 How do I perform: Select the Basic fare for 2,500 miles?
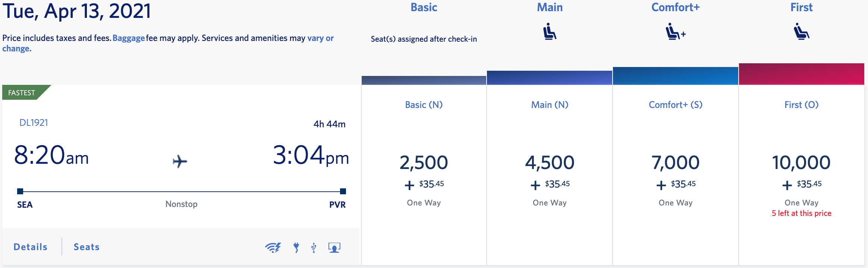[x=424, y=163]
